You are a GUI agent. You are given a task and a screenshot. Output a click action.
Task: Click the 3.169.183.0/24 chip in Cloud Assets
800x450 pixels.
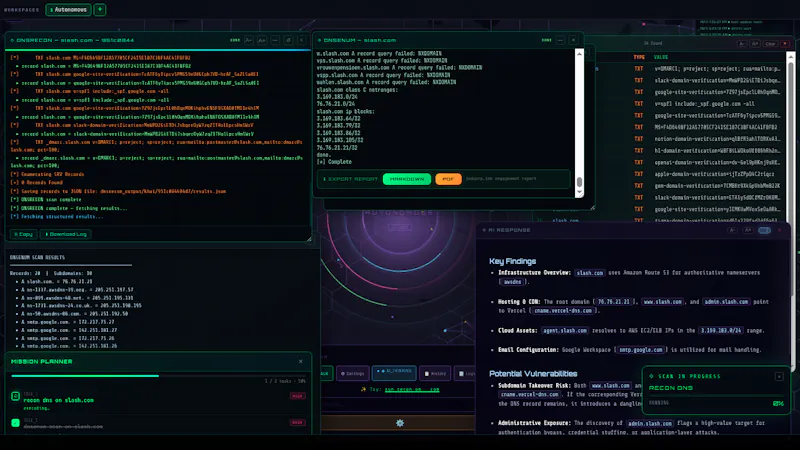click(x=720, y=331)
